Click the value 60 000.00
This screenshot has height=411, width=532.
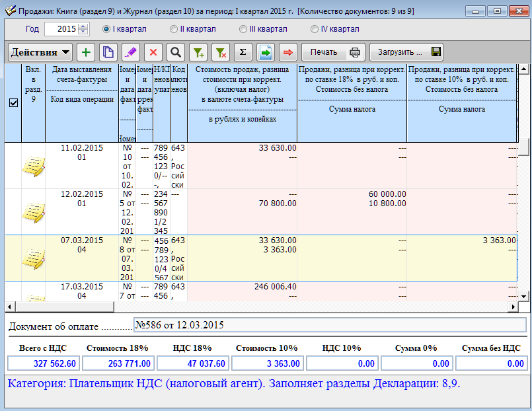pyautogui.click(x=387, y=194)
